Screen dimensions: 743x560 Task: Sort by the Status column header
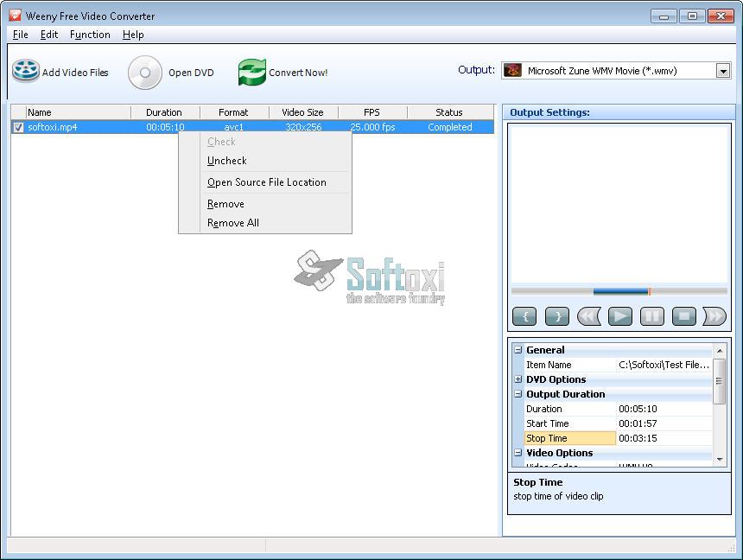(x=451, y=112)
